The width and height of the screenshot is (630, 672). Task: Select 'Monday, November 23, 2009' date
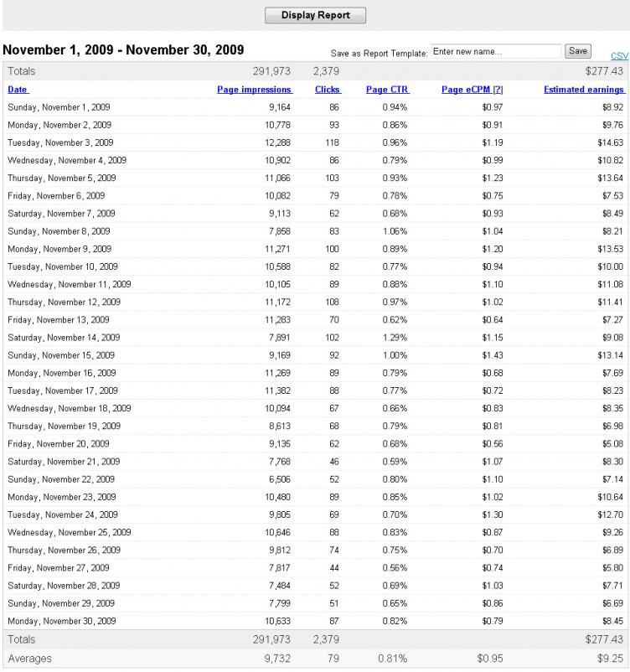click(x=62, y=497)
